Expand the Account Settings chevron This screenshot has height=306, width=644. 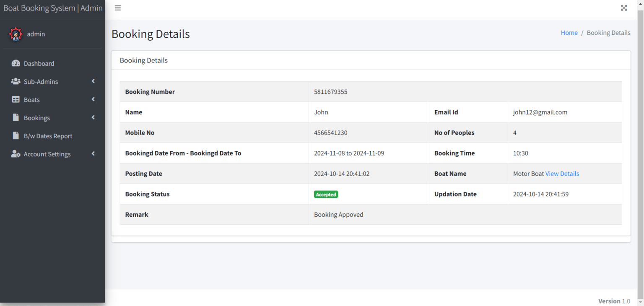(x=93, y=153)
